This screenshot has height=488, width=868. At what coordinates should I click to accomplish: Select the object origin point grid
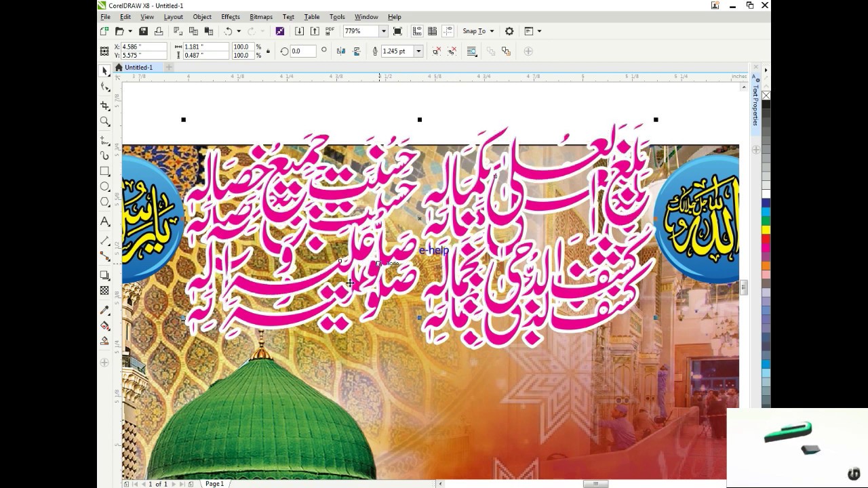point(104,51)
